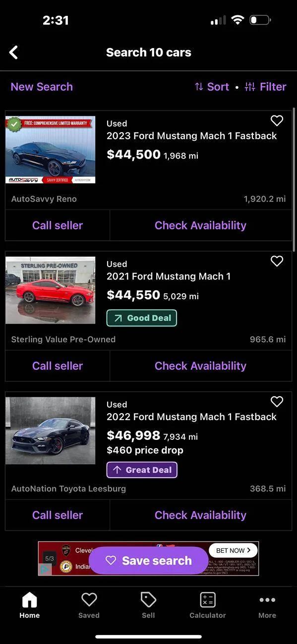The image size is (297, 644).
Task: Favorite the 2023 Mustang Mach 1 Fastback
Action: coord(277,120)
